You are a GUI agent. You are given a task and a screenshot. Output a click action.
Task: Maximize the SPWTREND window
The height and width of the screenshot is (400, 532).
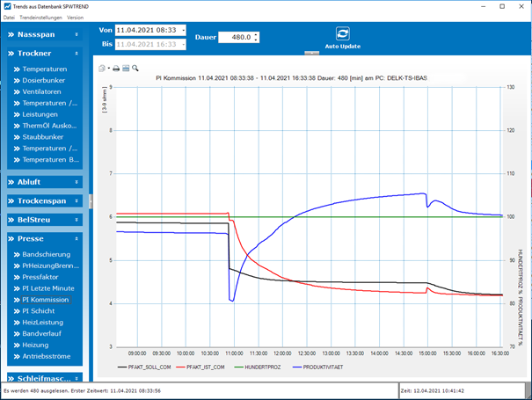coord(502,6)
